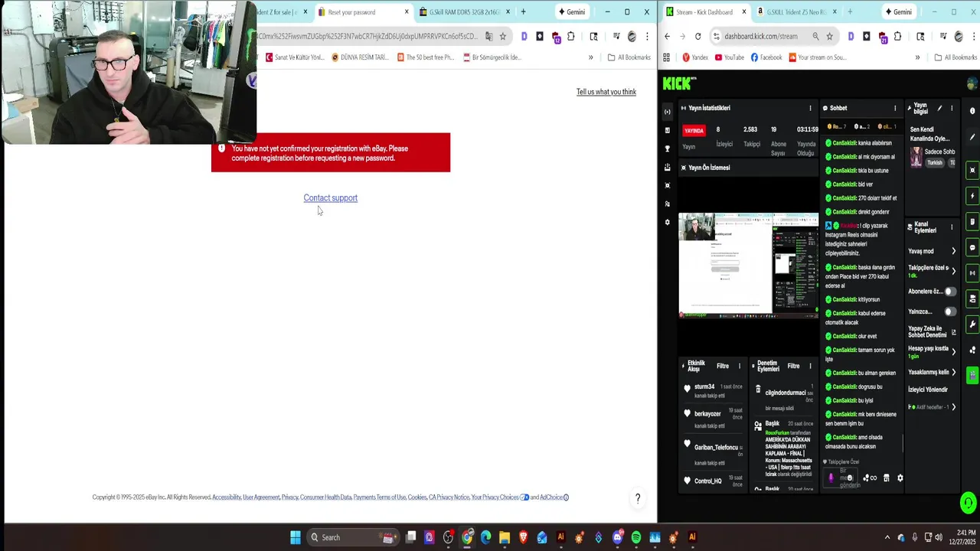Toggle the Yalnızca... switch
Image resolution: width=980 pixels, height=551 pixels.
pos(949,311)
